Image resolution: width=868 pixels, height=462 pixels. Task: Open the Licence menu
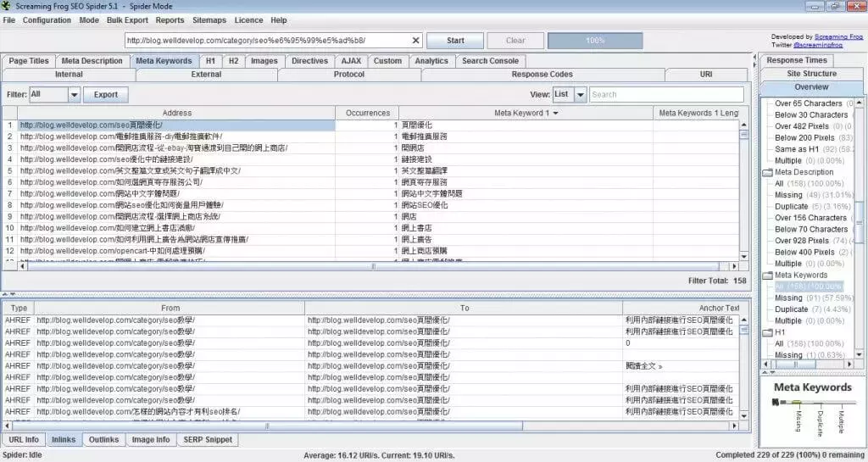[x=248, y=19]
